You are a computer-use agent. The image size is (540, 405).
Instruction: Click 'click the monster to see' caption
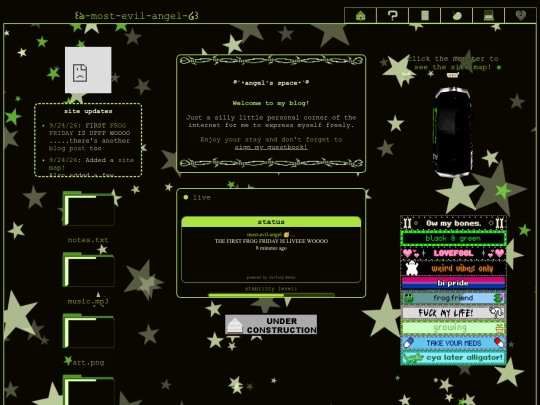click(x=453, y=63)
